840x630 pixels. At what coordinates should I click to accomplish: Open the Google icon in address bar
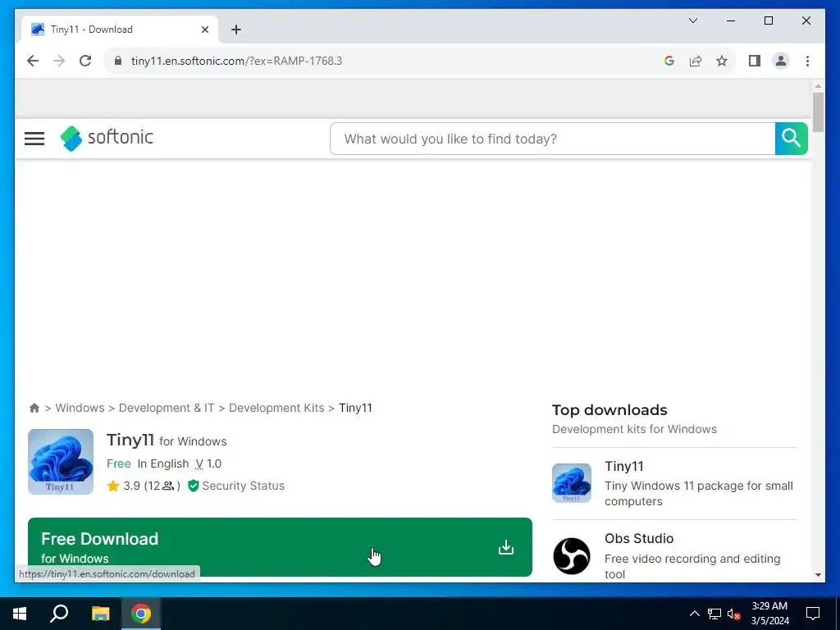click(x=669, y=61)
